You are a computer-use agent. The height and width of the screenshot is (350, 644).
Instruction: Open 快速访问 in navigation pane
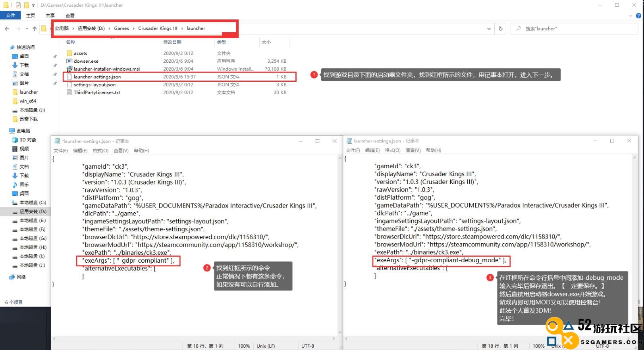[25, 47]
